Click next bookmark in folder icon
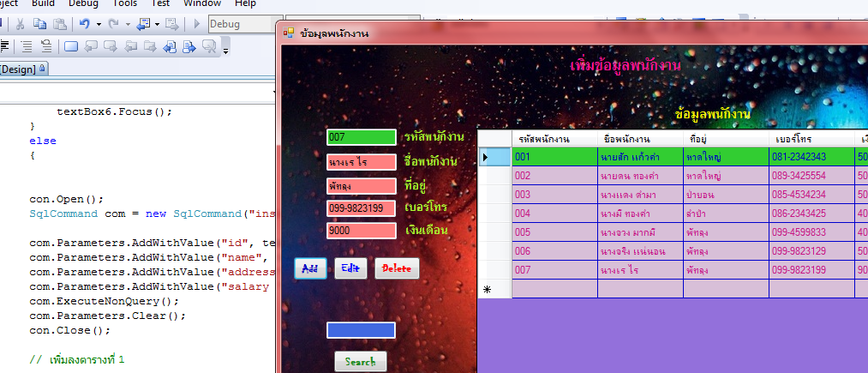The image size is (868, 373). tap(149, 46)
